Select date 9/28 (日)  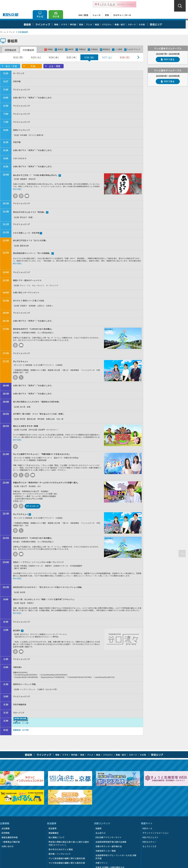click(125, 58)
